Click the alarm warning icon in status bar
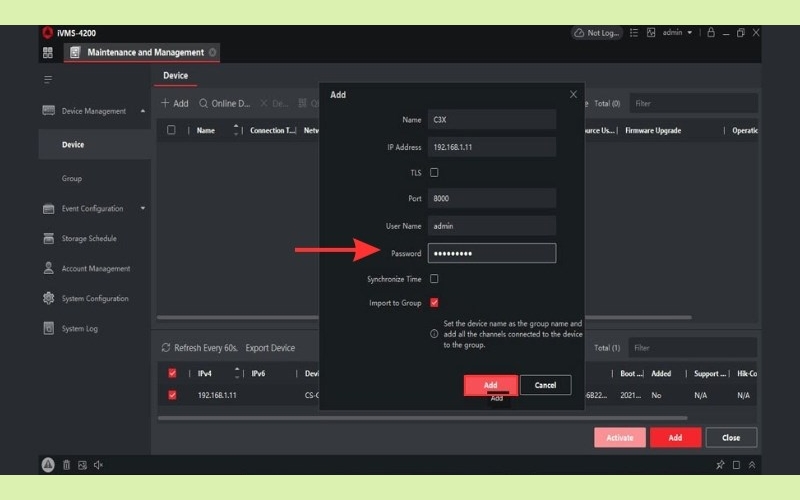 tap(48, 465)
